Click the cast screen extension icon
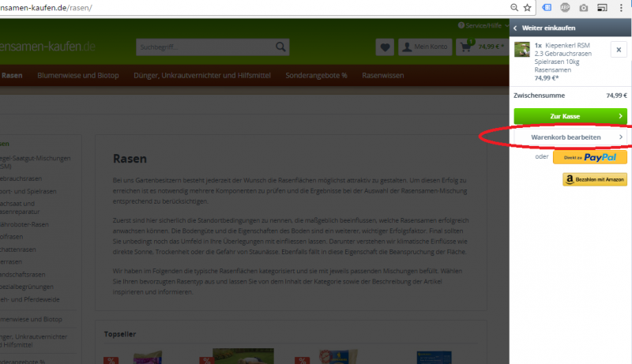Image resolution: width=632 pixels, height=364 pixels. coord(602,8)
